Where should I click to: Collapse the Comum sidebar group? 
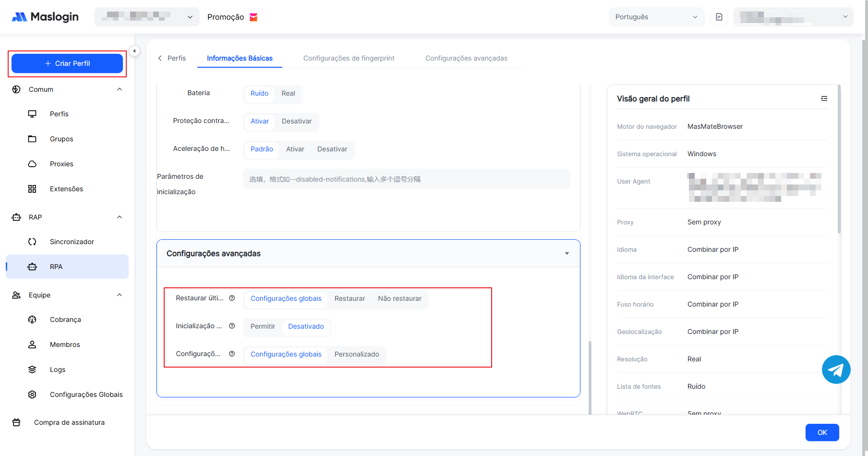pos(120,89)
